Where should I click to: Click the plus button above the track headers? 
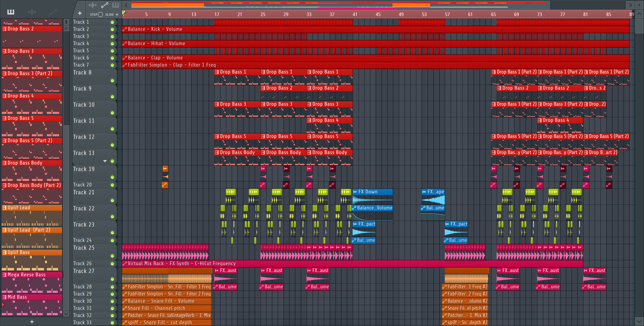tap(80, 13)
